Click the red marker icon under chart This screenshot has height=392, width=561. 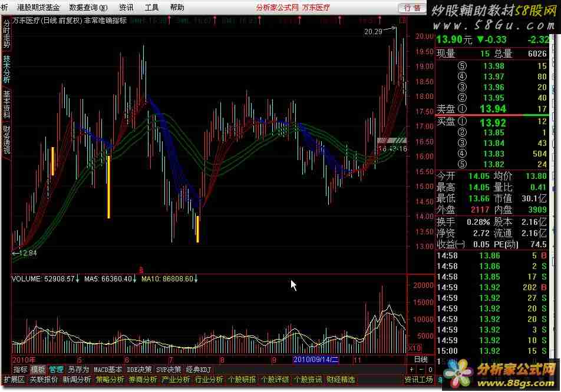tap(141, 269)
